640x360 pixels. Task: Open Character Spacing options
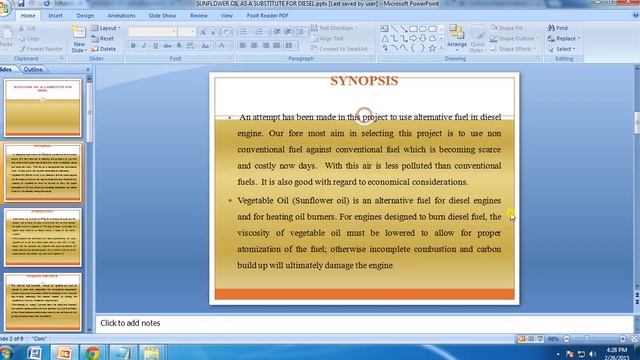pos(191,46)
